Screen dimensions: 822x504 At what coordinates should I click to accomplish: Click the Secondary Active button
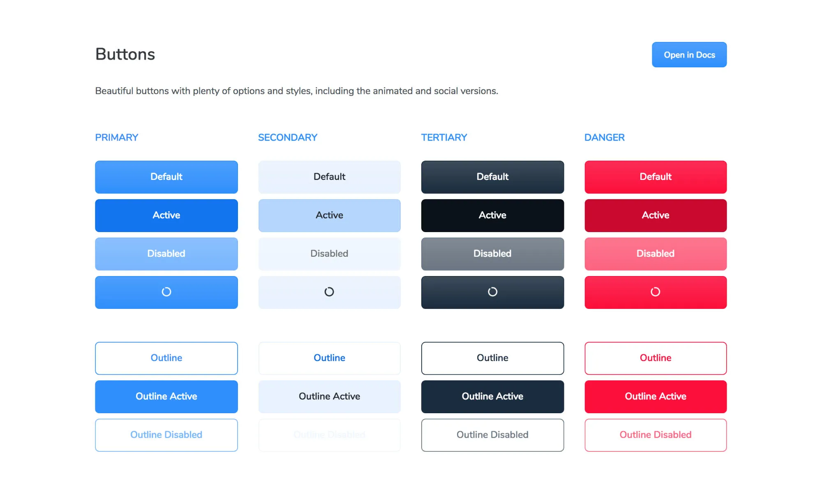(329, 216)
